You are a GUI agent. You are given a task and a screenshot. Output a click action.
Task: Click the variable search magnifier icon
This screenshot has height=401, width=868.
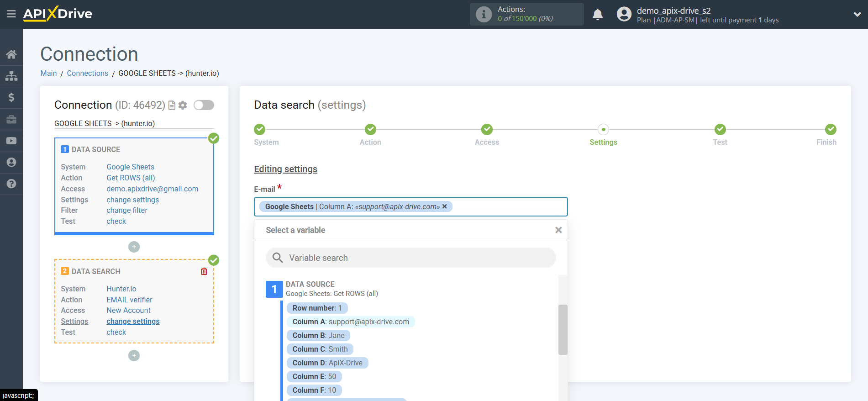[278, 258]
